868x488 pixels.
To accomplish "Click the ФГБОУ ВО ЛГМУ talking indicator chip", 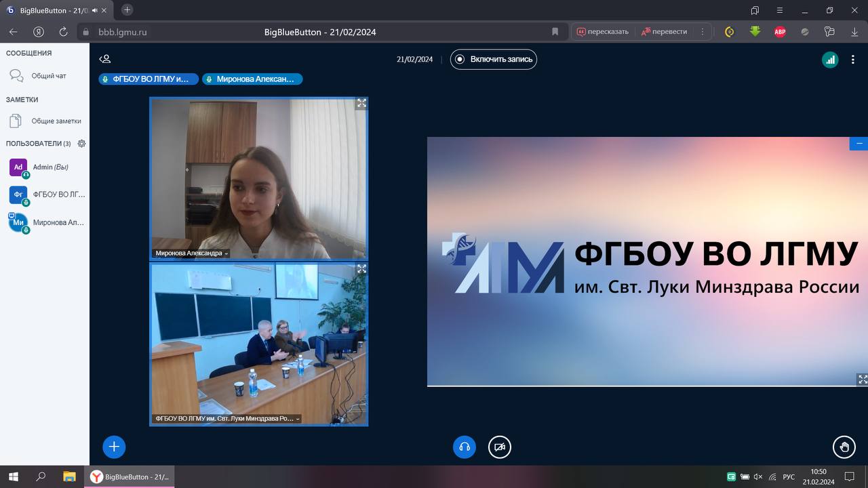I will [149, 79].
